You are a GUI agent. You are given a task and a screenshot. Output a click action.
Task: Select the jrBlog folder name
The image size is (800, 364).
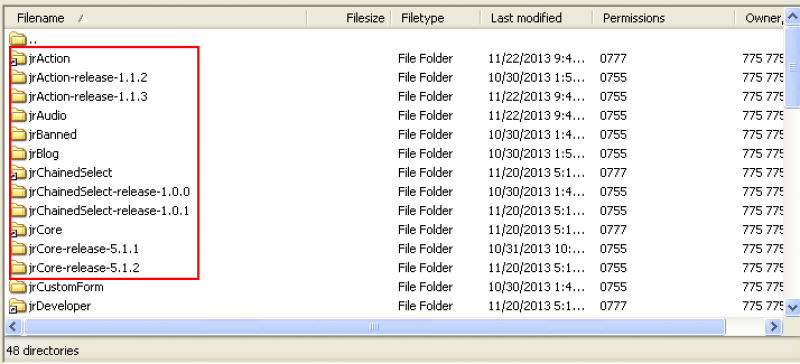point(44,154)
